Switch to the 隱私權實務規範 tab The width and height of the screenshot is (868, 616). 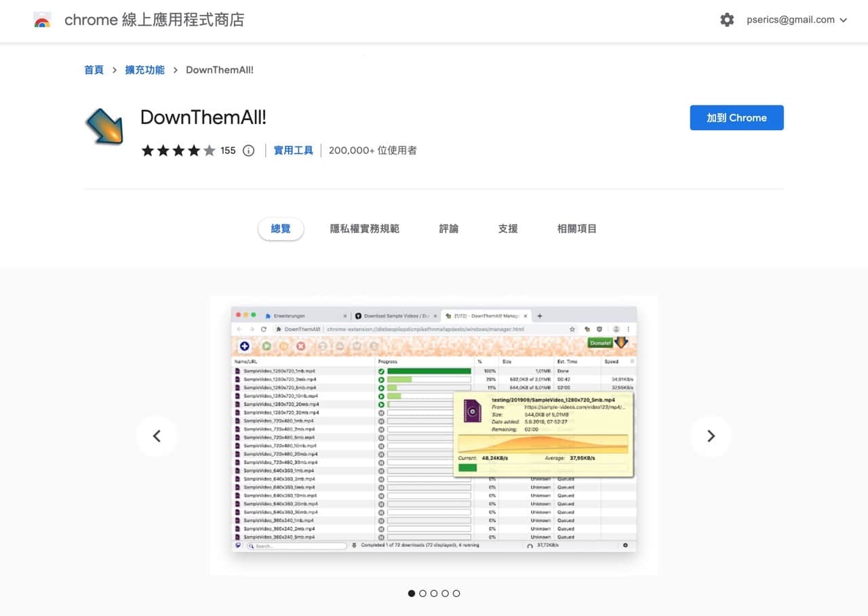point(365,229)
